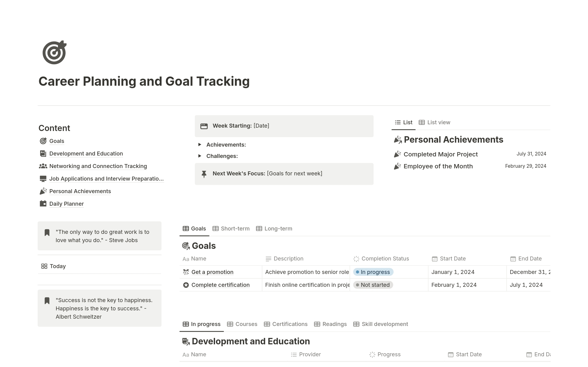The width and height of the screenshot is (588, 367).
Task: Open the Skill development tab
Action: [380, 324]
